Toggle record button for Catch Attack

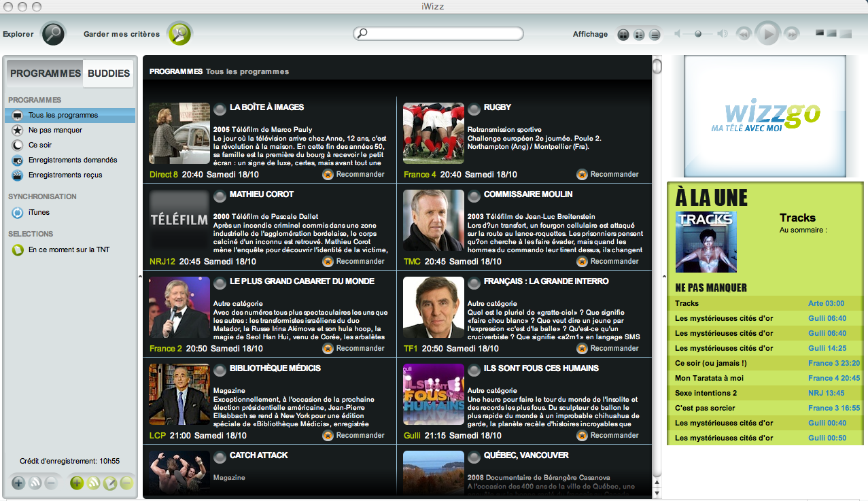coord(220,457)
